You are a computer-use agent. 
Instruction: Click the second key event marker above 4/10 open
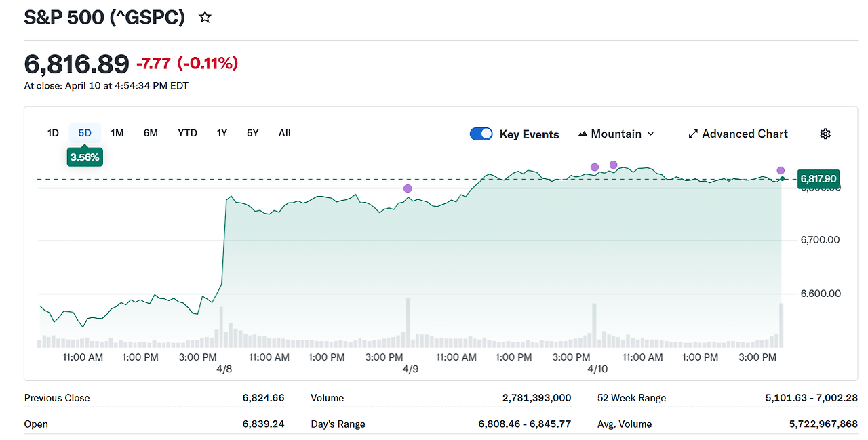(x=614, y=165)
